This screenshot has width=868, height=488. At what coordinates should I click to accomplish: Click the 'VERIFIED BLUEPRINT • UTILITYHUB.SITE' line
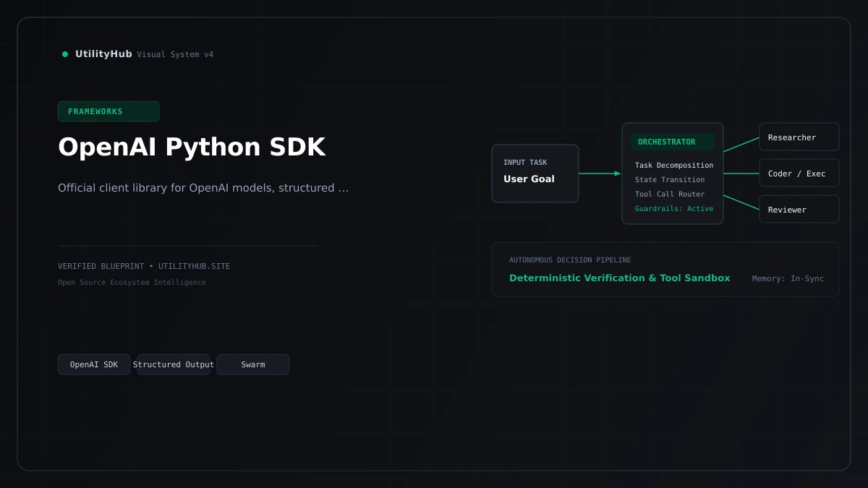(x=144, y=266)
